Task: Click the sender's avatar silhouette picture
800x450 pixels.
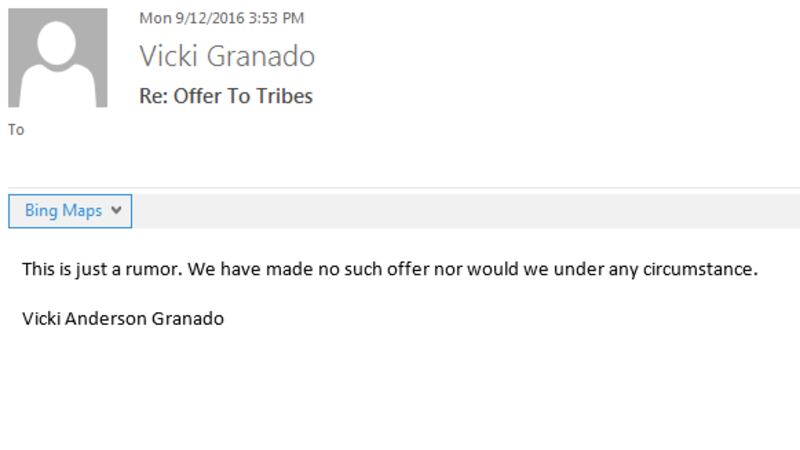Action: pyautogui.click(x=58, y=58)
